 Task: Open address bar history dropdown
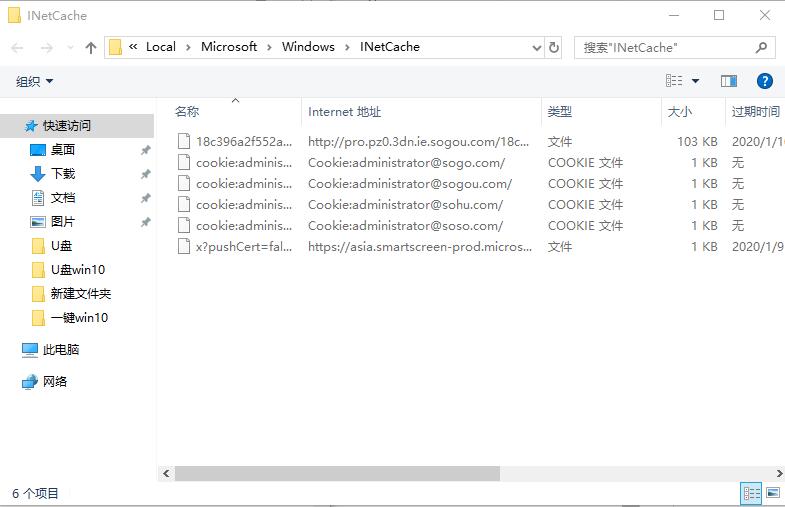[533, 47]
